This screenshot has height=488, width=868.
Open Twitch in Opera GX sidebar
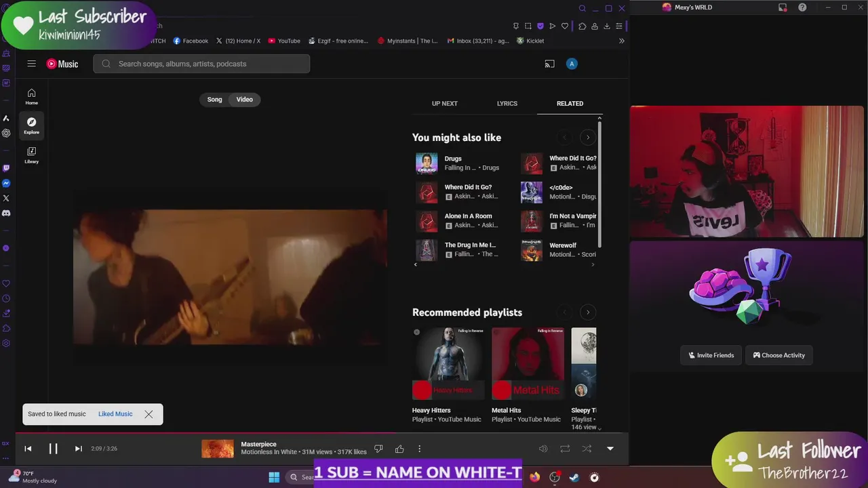pyautogui.click(x=6, y=168)
